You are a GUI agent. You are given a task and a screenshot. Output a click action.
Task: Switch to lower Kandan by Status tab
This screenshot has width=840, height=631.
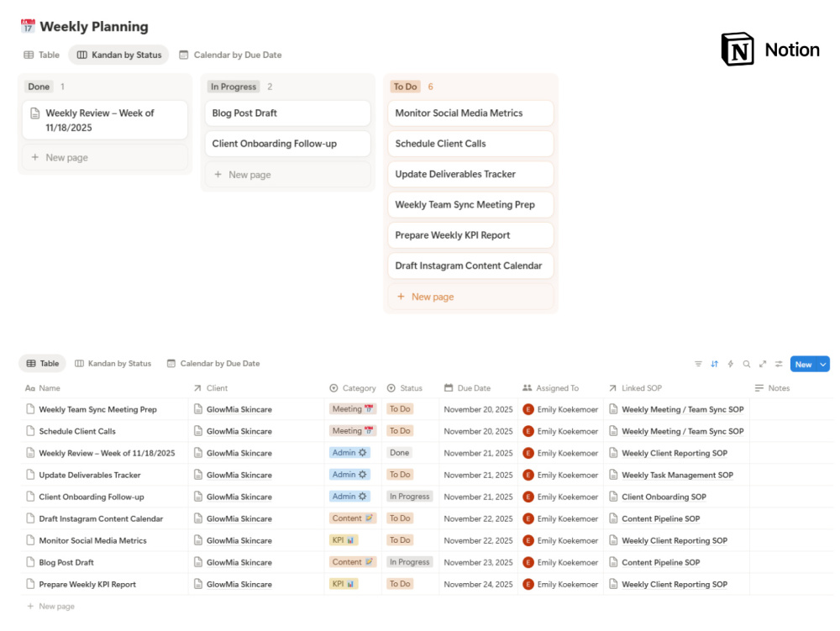113,363
